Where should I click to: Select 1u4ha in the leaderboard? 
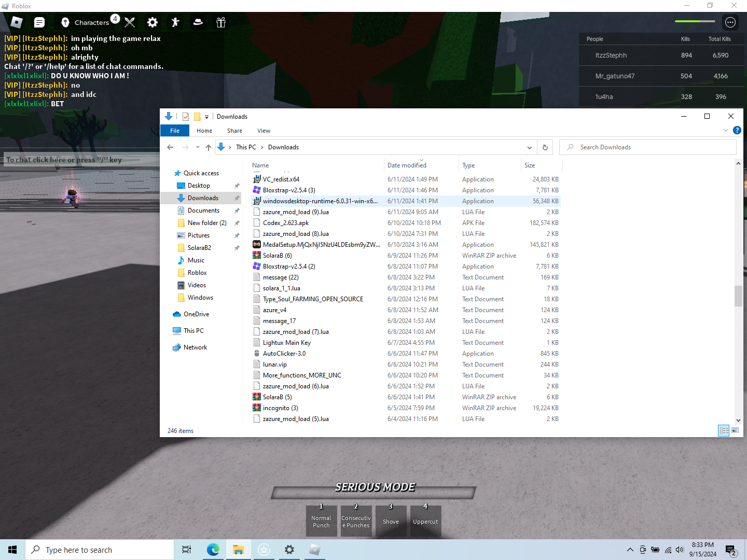click(x=661, y=96)
